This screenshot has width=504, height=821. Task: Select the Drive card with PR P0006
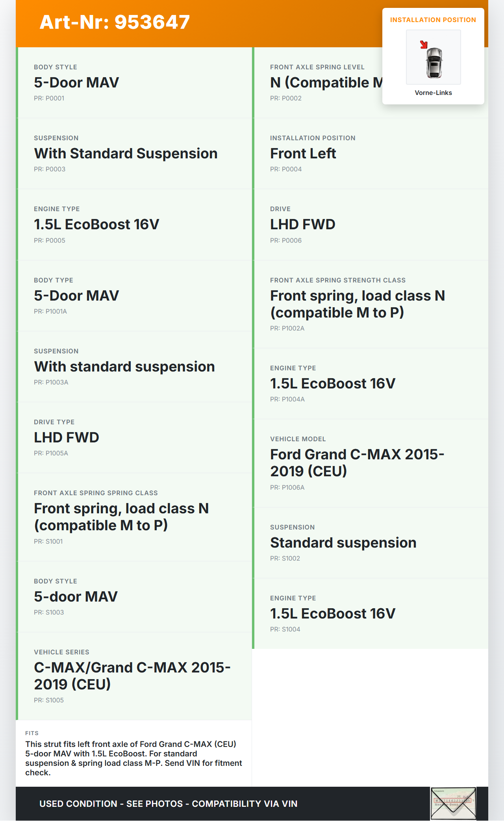pos(370,225)
